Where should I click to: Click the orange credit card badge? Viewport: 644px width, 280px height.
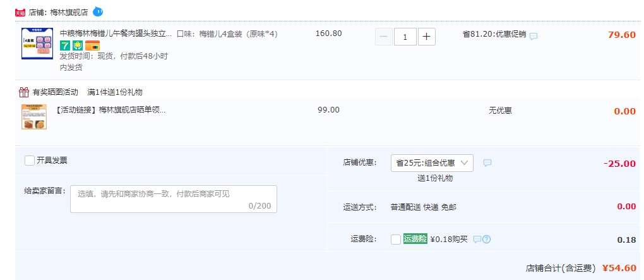[x=92, y=46]
